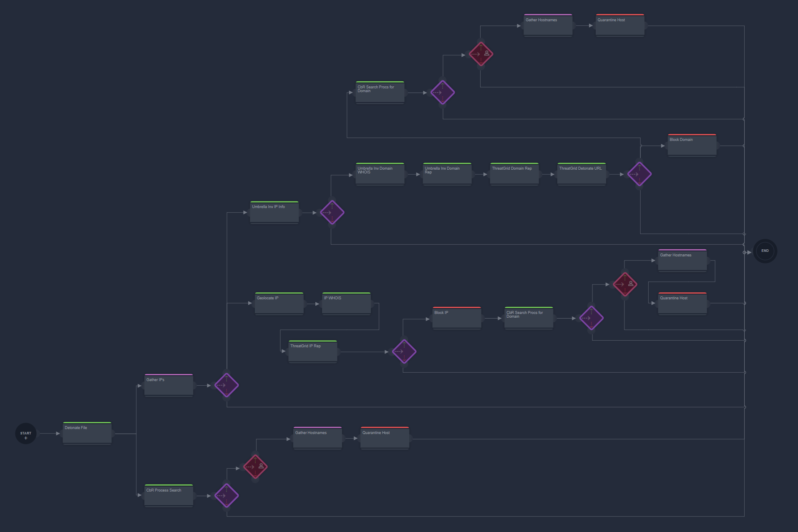Select the Block Domain node
This screenshot has height=532, width=798.
692,144
